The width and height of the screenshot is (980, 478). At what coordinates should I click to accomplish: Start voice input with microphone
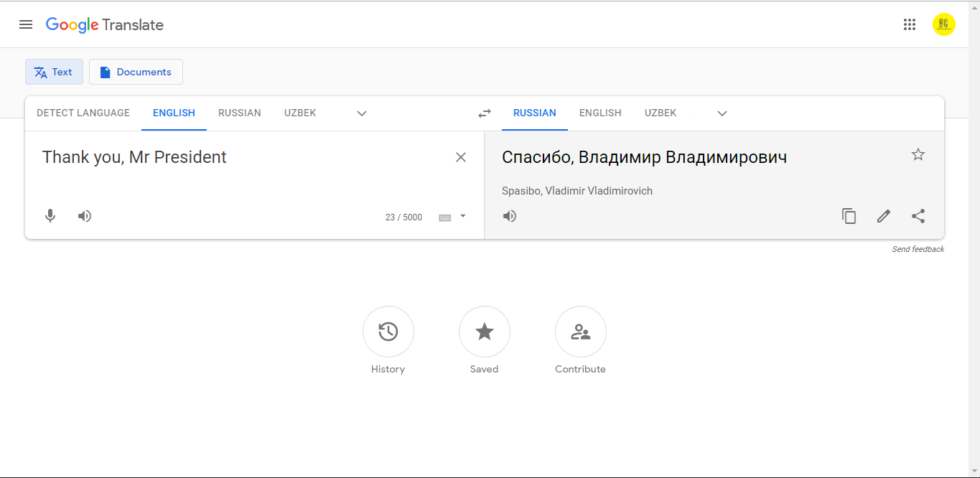click(50, 216)
